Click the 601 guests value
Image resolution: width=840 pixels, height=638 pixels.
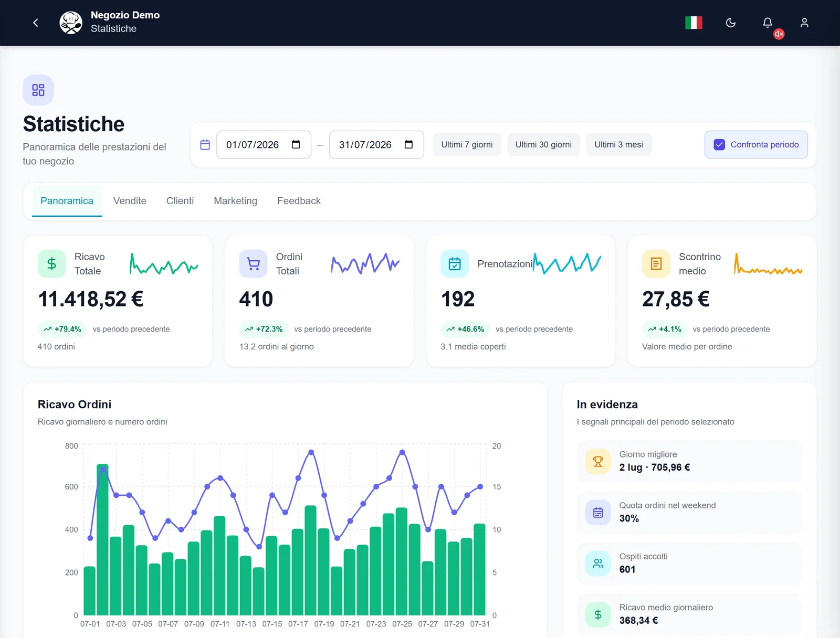[x=627, y=569]
